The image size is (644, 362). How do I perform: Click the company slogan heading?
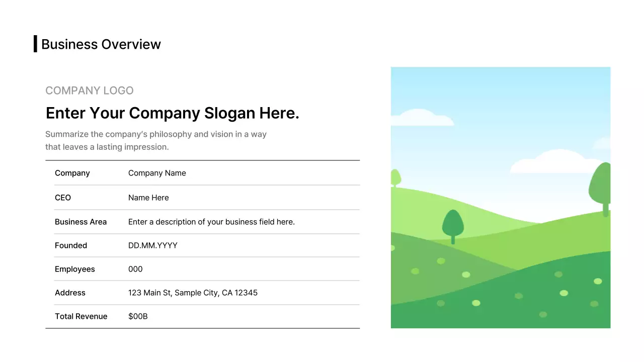[172, 113]
